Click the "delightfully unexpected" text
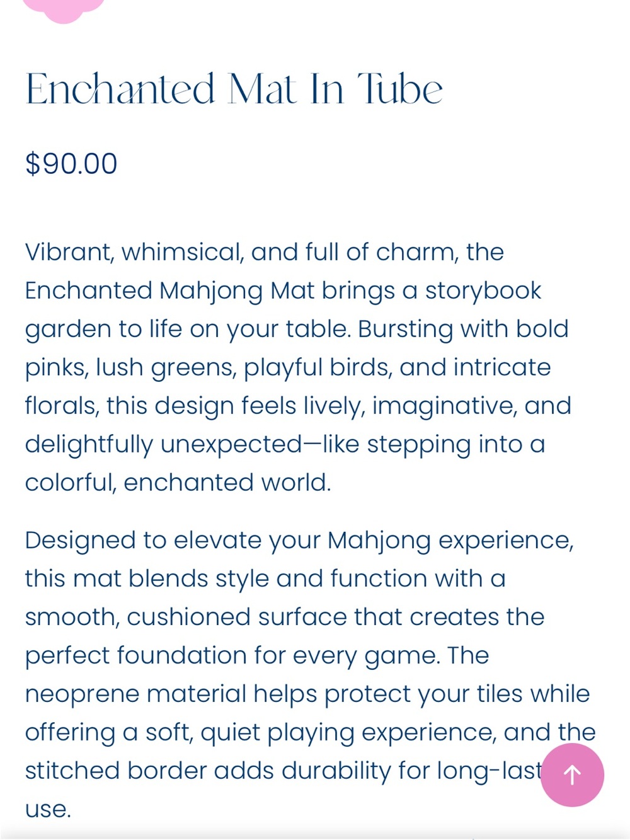 click(x=164, y=445)
